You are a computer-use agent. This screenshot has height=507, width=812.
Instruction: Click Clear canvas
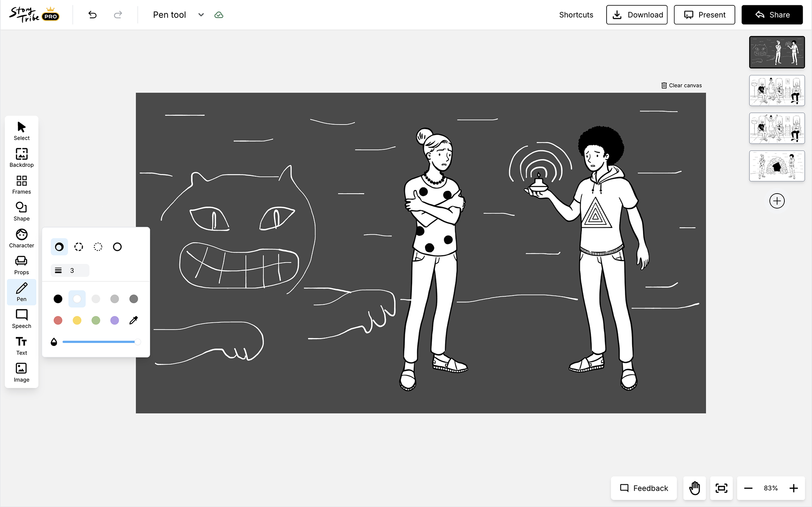click(x=681, y=85)
